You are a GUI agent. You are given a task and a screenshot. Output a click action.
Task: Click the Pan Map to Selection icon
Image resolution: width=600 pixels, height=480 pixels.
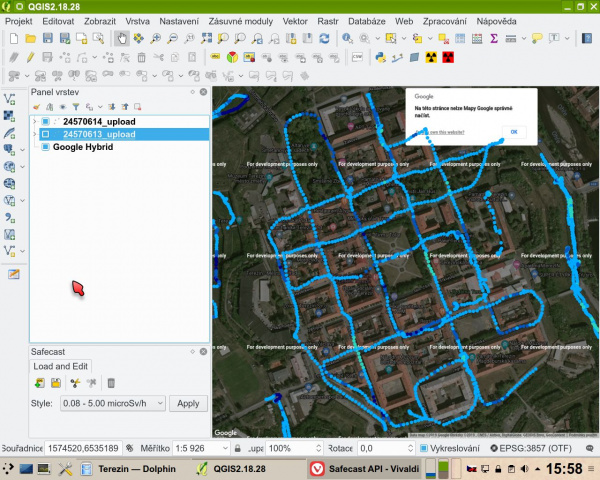point(139,38)
